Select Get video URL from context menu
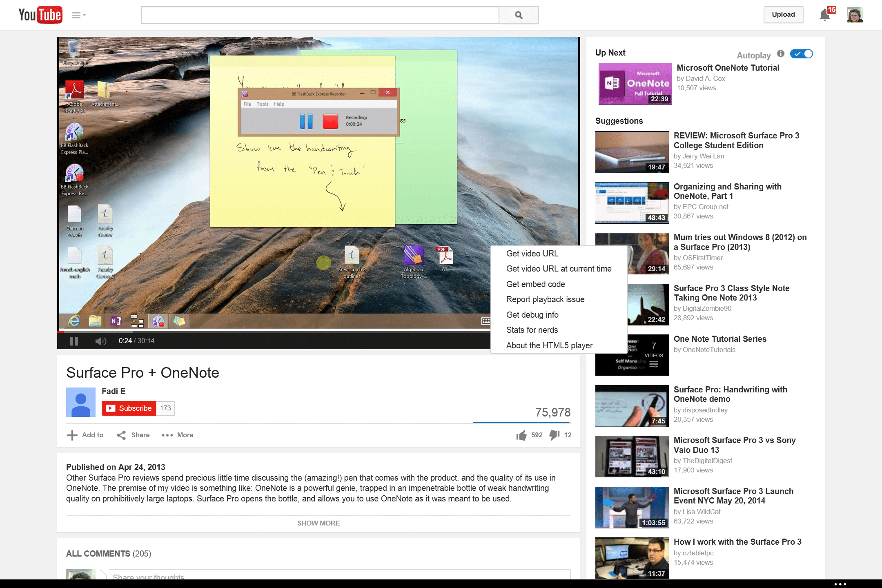Viewport: 882px width, 588px height. pyautogui.click(x=532, y=254)
